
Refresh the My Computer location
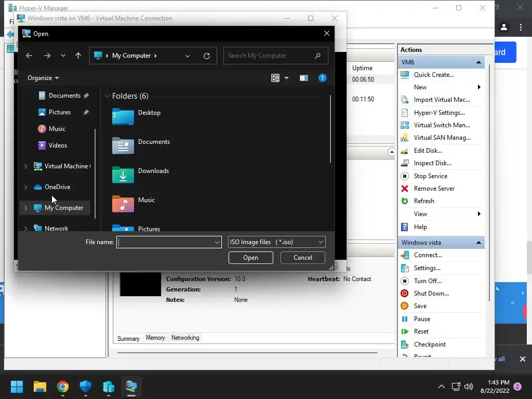(x=207, y=56)
